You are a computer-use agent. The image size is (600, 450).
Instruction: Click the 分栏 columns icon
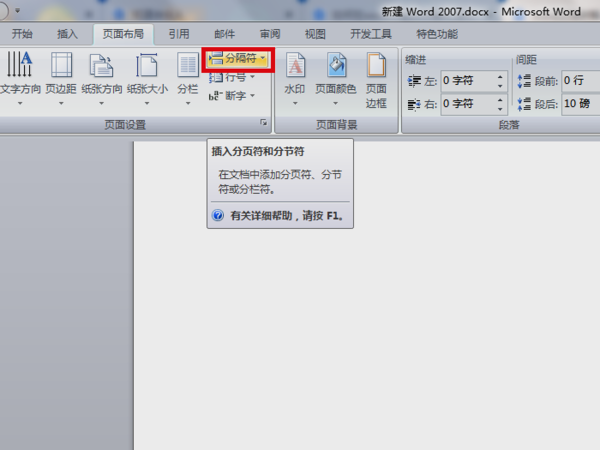pos(188,78)
